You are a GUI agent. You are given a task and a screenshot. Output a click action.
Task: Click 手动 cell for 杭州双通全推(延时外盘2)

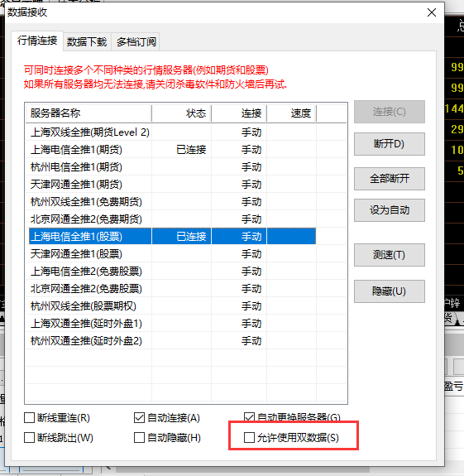[251, 341]
